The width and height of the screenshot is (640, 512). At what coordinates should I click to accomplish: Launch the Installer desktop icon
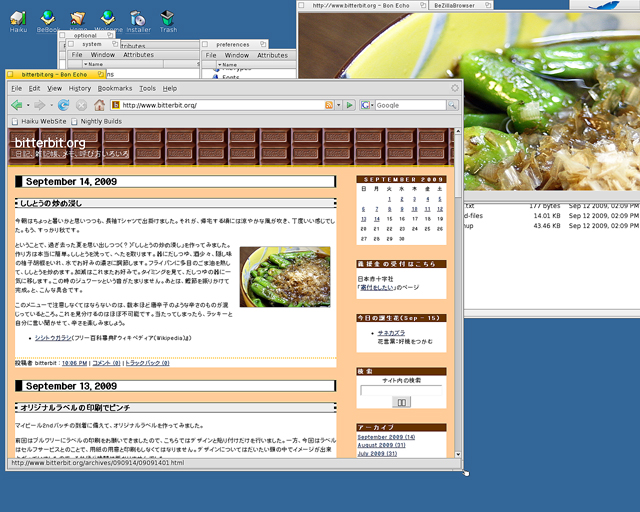click(138, 22)
